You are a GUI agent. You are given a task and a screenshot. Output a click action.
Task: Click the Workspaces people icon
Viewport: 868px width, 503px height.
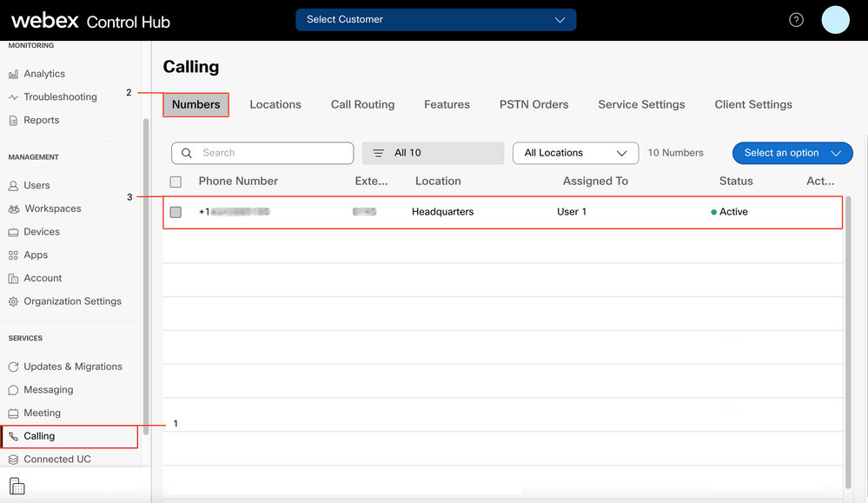point(13,208)
